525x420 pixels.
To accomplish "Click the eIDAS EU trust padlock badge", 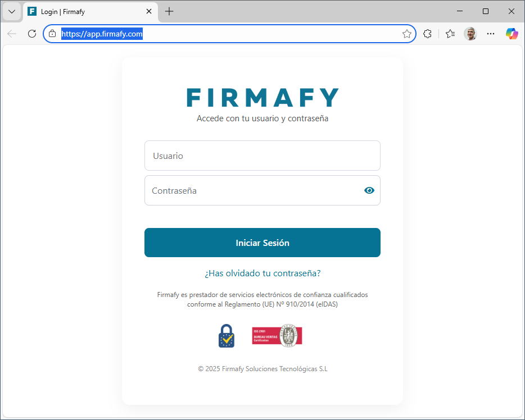I will (227, 336).
